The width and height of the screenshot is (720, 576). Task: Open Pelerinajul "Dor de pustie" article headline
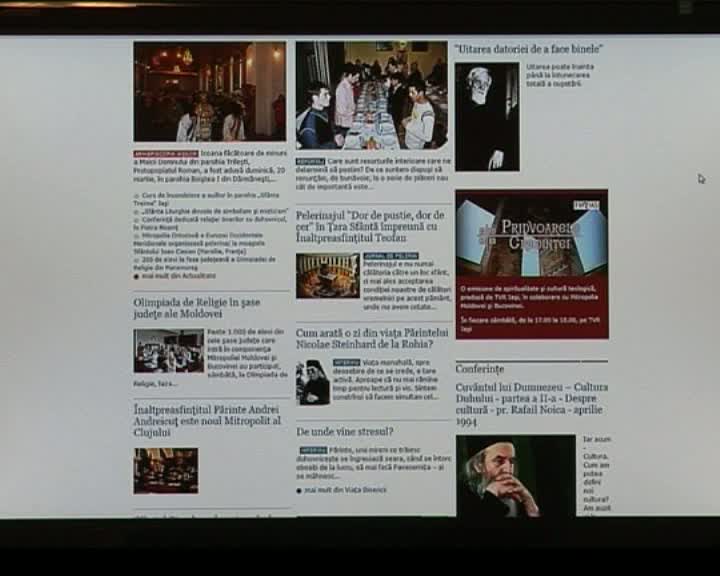point(371,227)
